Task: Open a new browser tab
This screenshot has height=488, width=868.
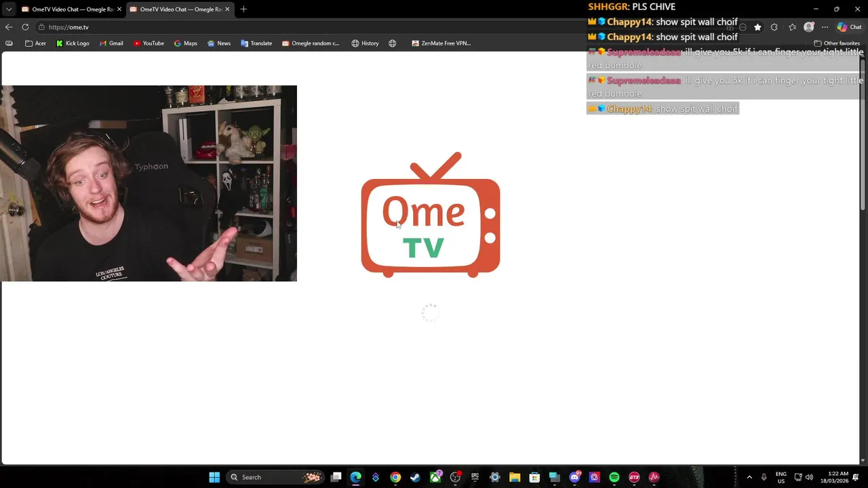Action: pos(243,9)
